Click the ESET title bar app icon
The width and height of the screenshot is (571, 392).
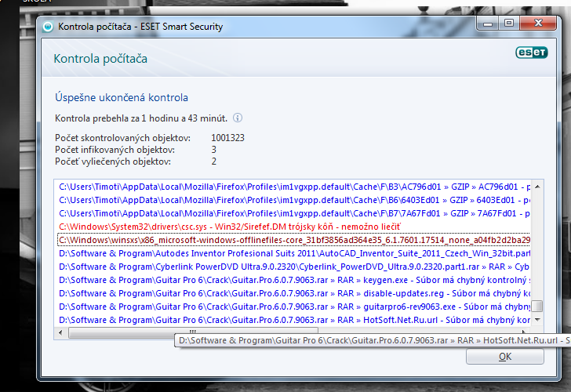point(48,27)
